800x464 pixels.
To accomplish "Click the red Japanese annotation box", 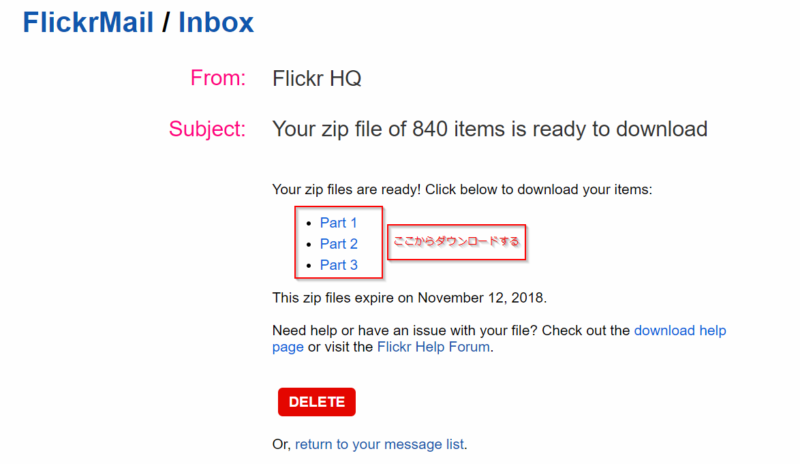I will click(457, 242).
